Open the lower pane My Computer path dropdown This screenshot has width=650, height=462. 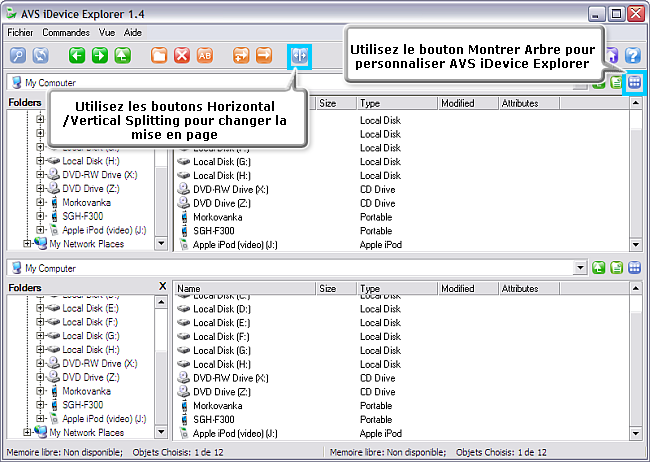[580, 268]
